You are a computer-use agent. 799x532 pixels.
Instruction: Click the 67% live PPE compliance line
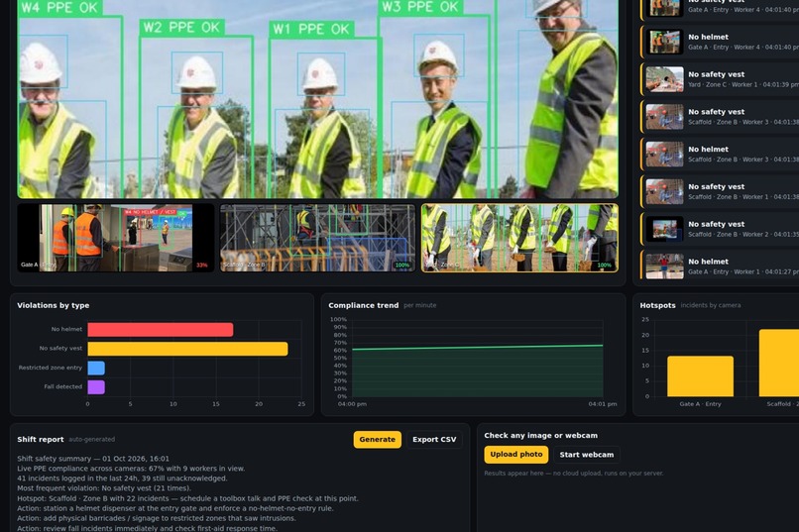coord(131,469)
